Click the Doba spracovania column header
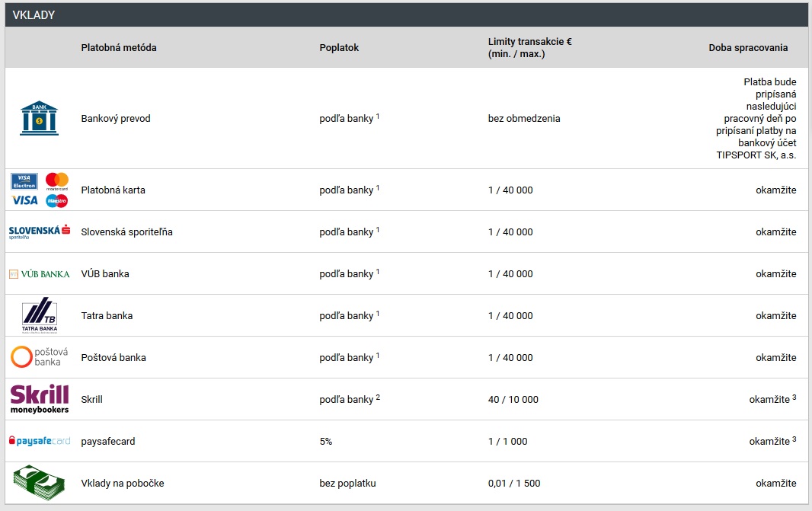This screenshot has height=511, width=812. pyautogui.click(x=748, y=48)
